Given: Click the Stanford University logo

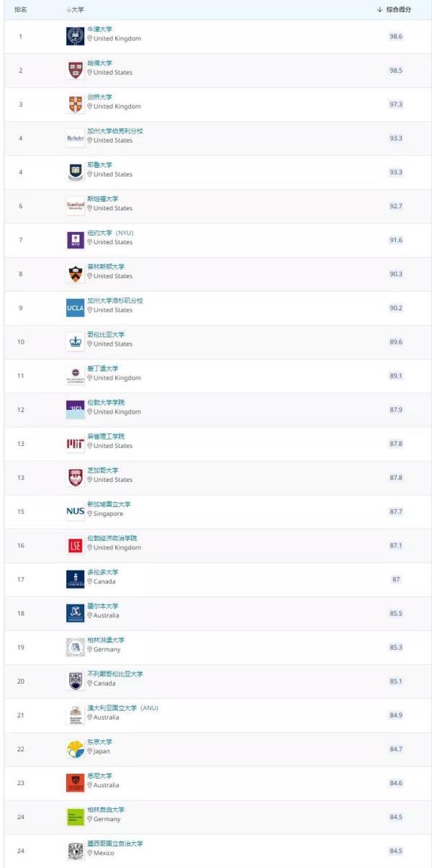Looking at the screenshot, I should [76, 205].
